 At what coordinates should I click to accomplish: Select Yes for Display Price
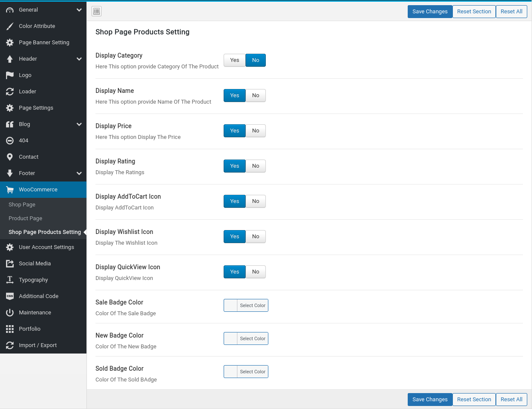pos(234,131)
